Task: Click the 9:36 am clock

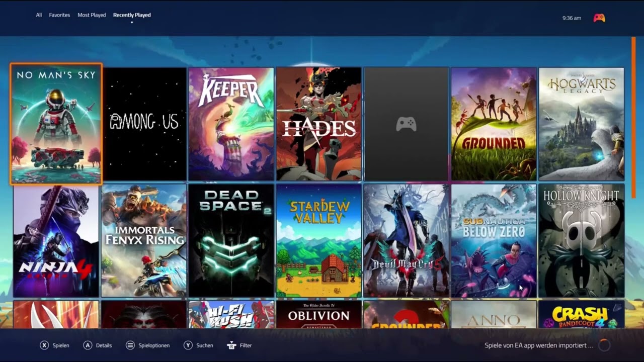Action: (x=572, y=18)
